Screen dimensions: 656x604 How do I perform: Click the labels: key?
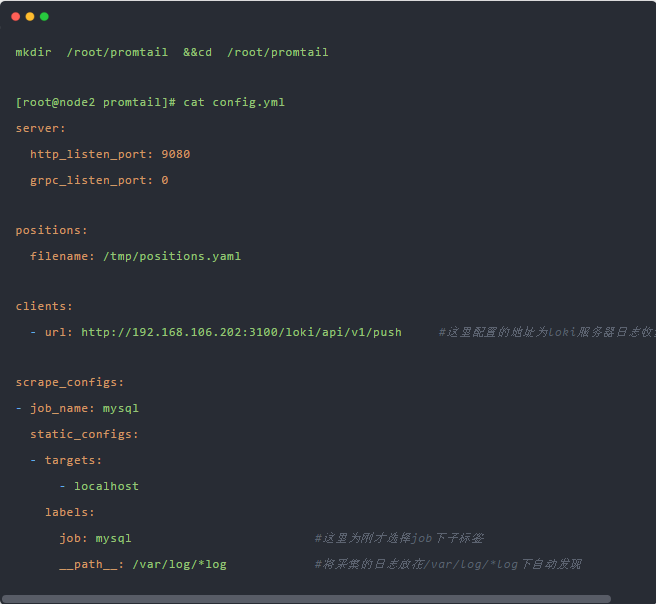click(x=69, y=512)
